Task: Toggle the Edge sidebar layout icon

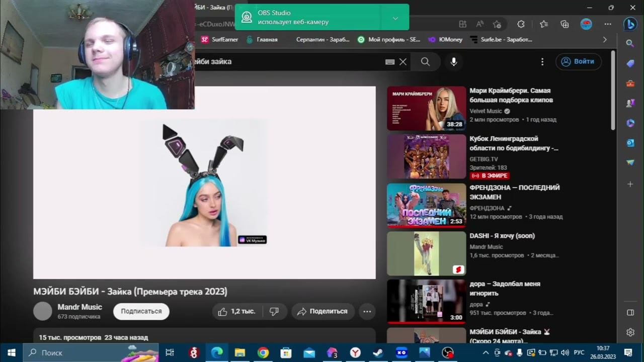Action: coord(630,313)
